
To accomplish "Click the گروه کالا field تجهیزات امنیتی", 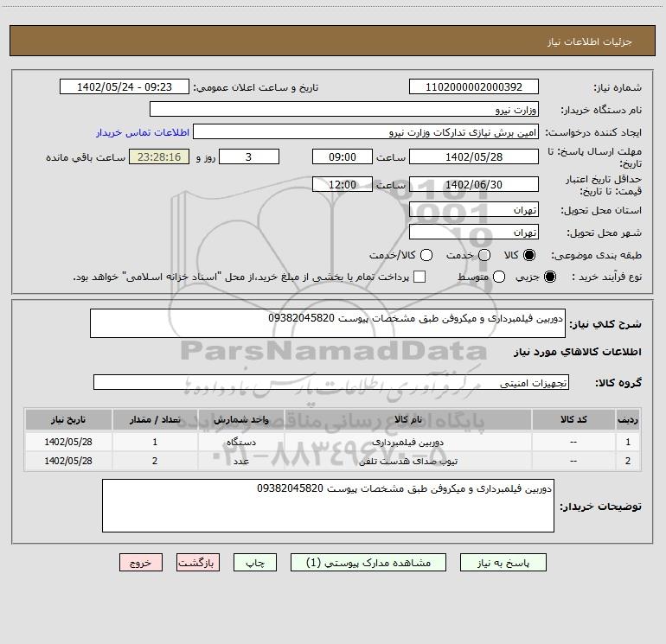I will [x=331, y=382].
